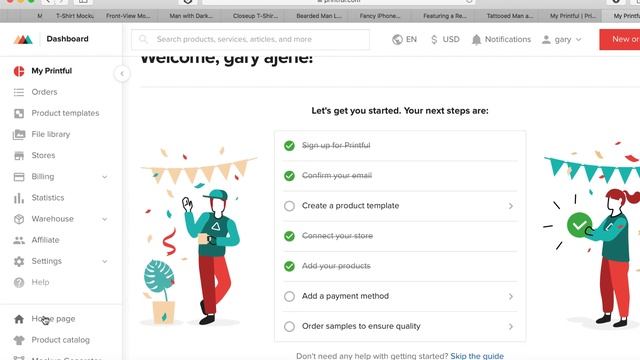Click the search products input field
The image size is (640, 360).
[x=251, y=40]
